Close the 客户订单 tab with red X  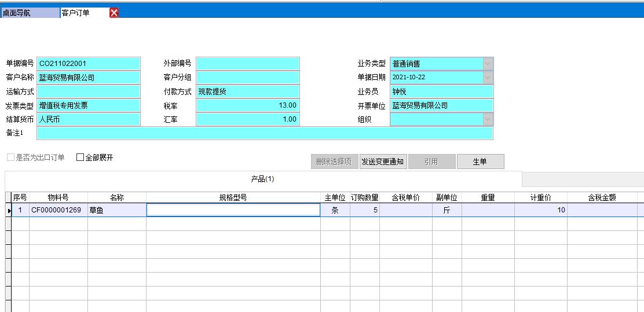click(114, 13)
